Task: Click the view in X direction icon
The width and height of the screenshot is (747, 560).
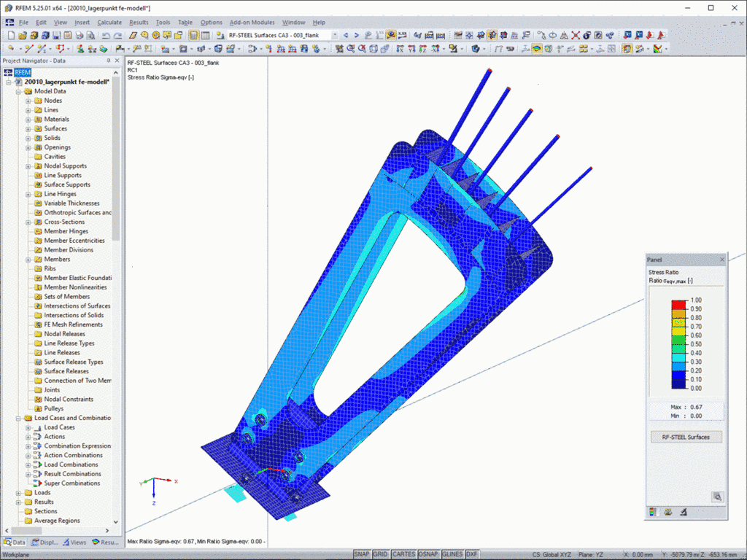Action: pos(400,49)
